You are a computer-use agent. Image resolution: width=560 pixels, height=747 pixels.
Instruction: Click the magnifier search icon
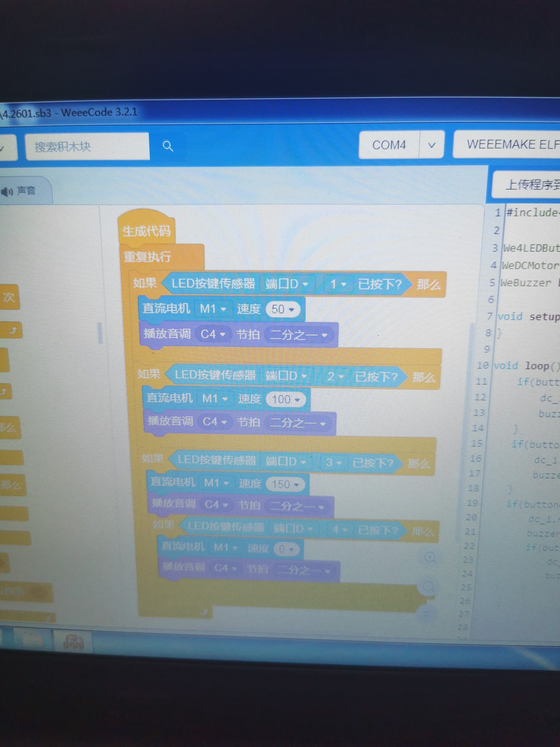pos(168,146)
